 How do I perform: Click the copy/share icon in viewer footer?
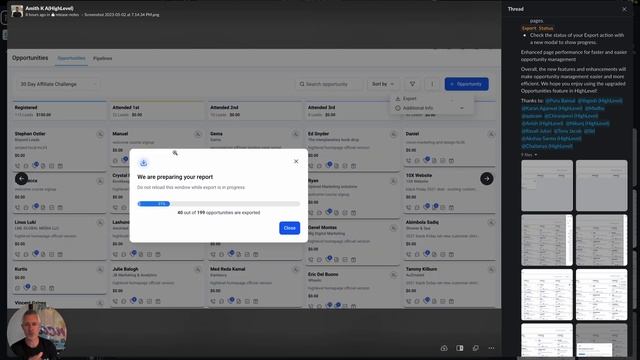(476, 348)
